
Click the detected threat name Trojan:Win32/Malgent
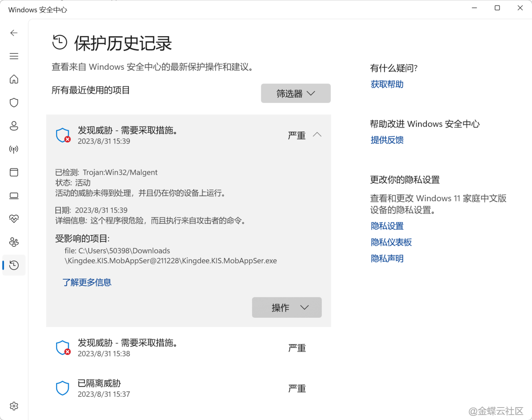click(120, 172)
